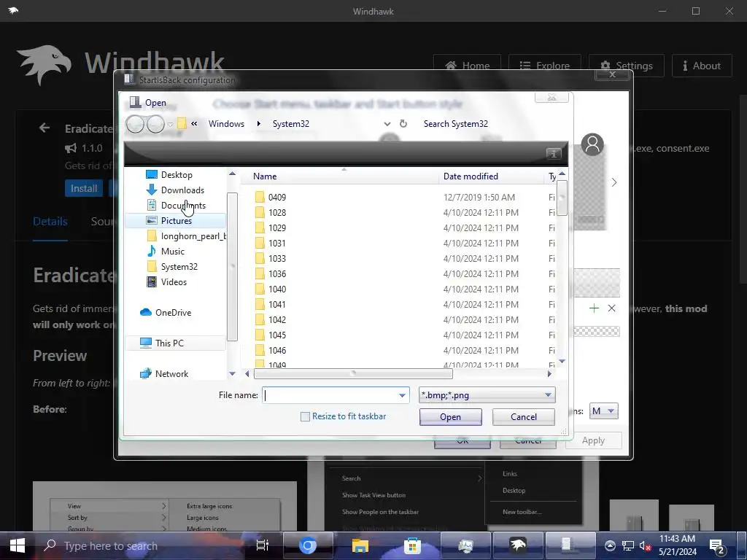
Task: Select the 1040 folder
Action: (x=276, y=289)
